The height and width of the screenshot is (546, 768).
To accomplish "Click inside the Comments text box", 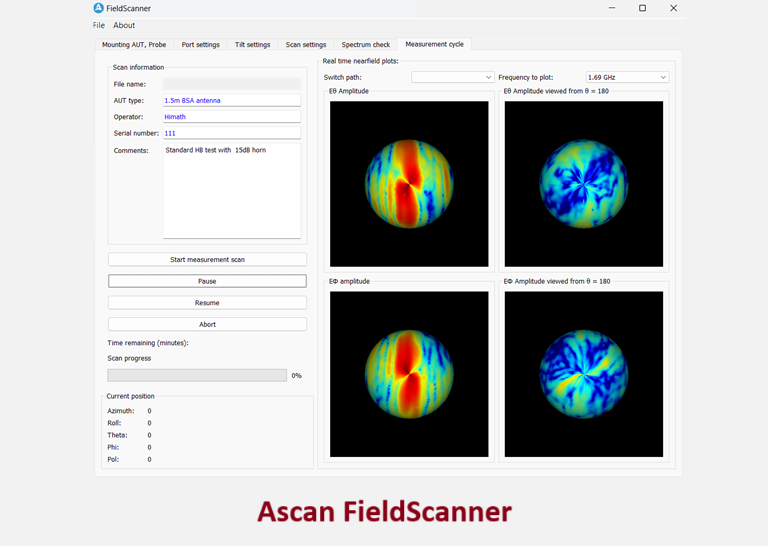I will tap(231, 190).
